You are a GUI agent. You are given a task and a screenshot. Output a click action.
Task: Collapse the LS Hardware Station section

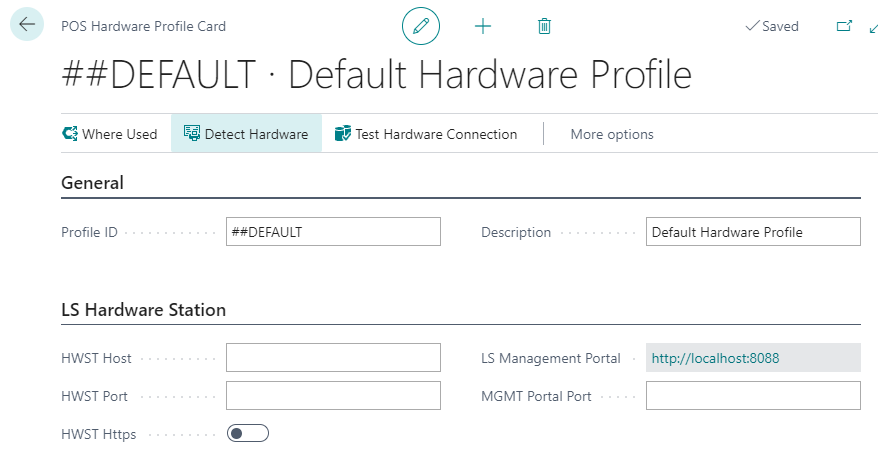(144, 310)
